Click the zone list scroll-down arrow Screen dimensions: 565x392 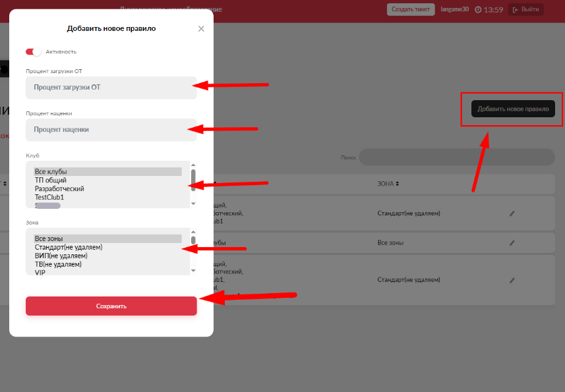[193, 271]
